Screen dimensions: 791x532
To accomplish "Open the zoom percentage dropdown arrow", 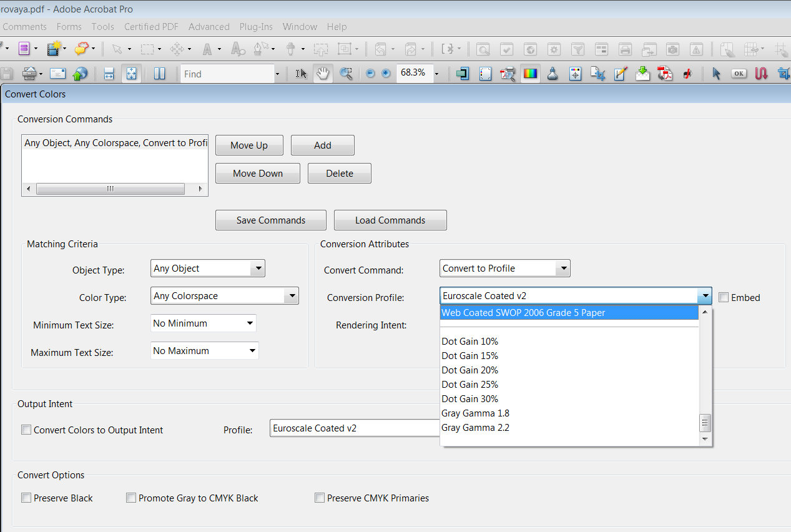I will point(436,74).
